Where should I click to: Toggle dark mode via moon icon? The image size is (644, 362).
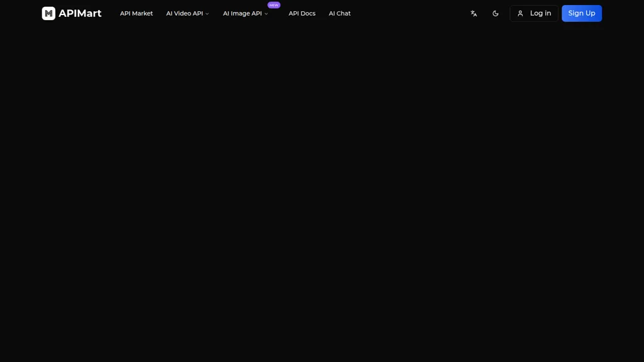(496, 14)
